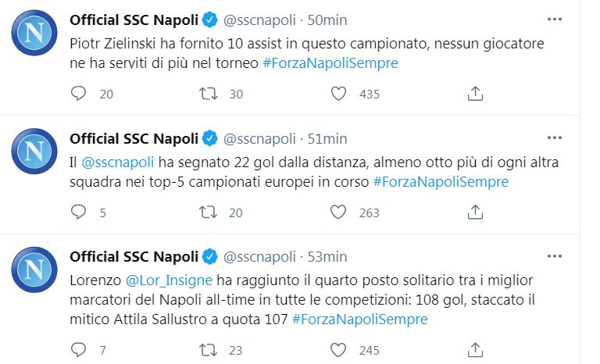Open more options on the 51min tweet

click(x=554, y=137)
